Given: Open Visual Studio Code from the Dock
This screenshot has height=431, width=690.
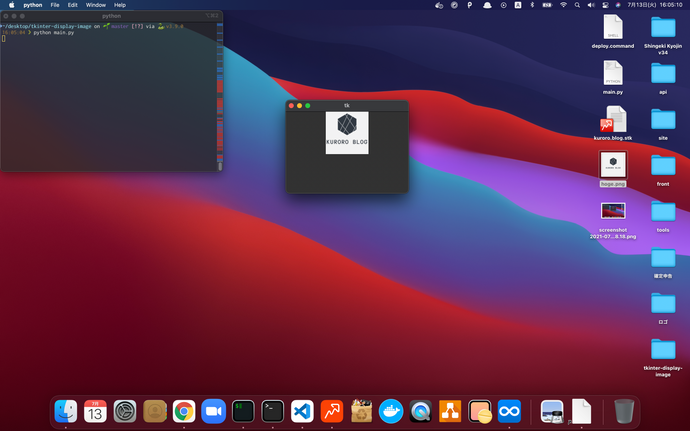Looking at the screenshot, I should (x=302, y=411).
